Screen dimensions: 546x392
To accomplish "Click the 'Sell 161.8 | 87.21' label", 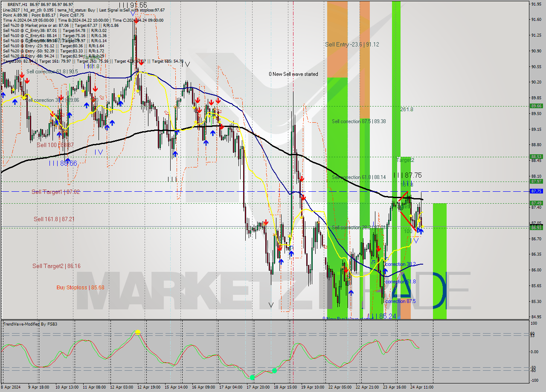I will pyautogui.click(x=54, y=219).
